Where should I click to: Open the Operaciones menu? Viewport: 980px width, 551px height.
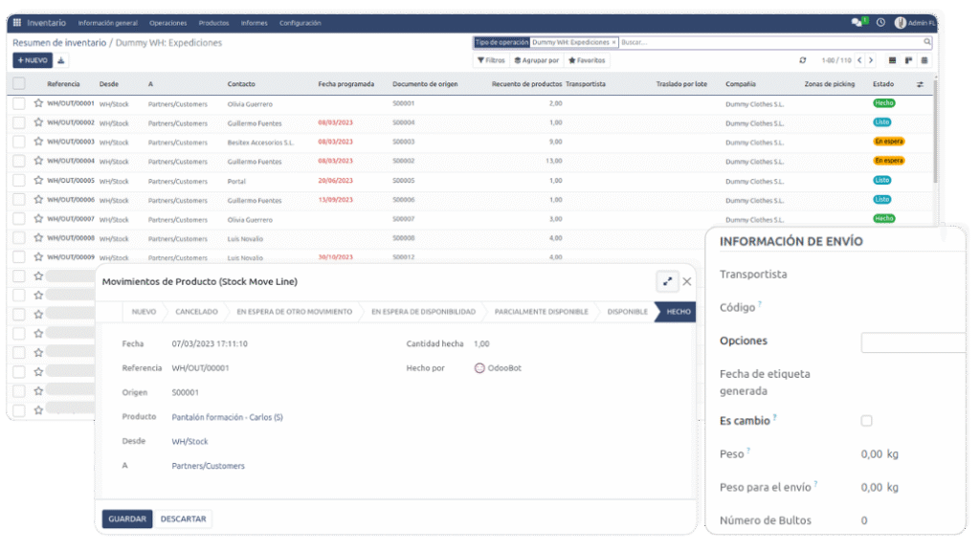click(168, 23)
